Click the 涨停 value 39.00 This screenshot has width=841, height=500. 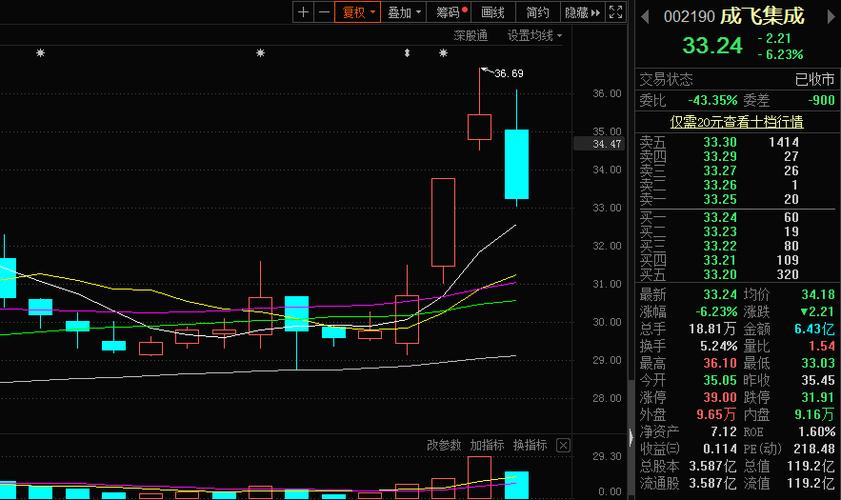[x=720, y=398]
